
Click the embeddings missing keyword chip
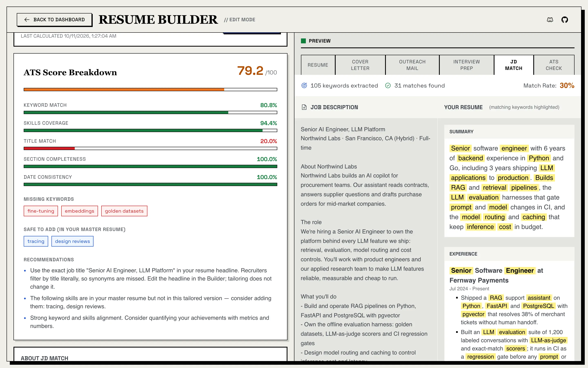coord(79,211)
